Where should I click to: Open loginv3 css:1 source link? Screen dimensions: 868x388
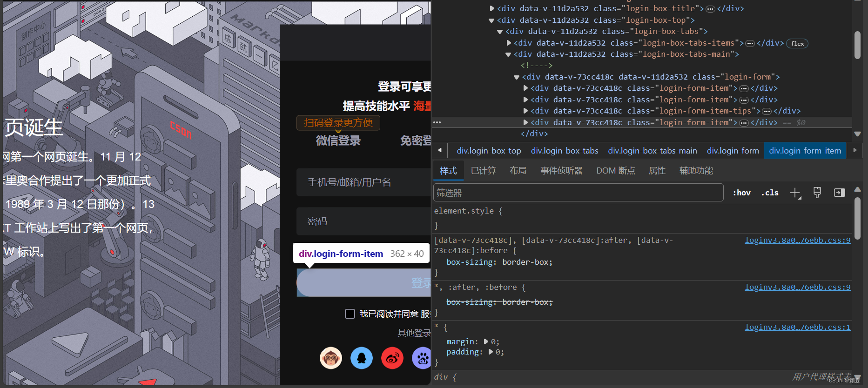point(797,327)
